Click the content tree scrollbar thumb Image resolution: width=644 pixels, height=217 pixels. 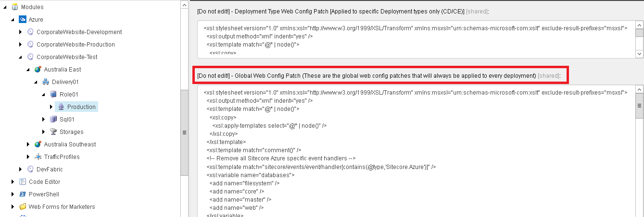coord(184,133)
